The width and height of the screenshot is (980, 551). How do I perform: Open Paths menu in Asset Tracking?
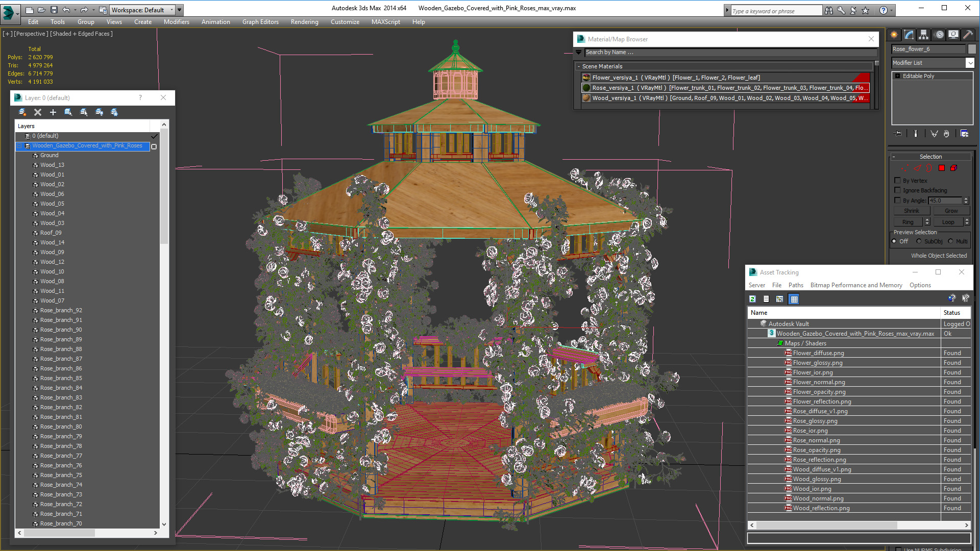coord(795,285)
